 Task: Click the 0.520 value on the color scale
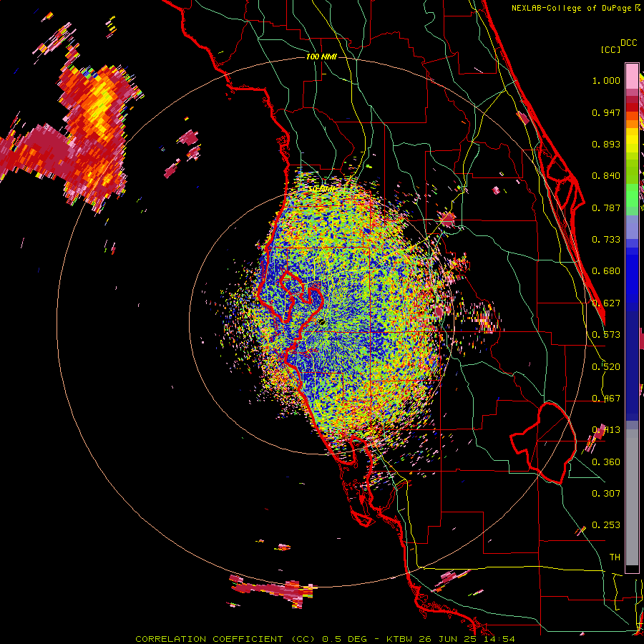click(x=606, y=367)
